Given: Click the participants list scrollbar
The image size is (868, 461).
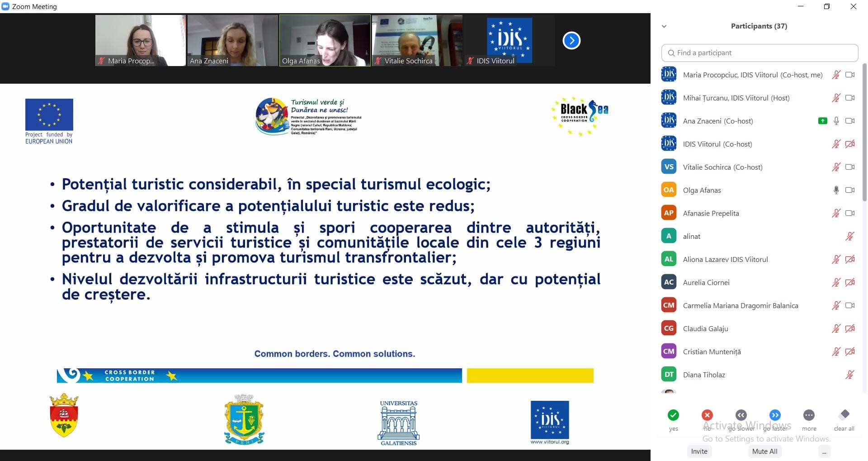Looking at the screenshot, I should coord(864,133).
